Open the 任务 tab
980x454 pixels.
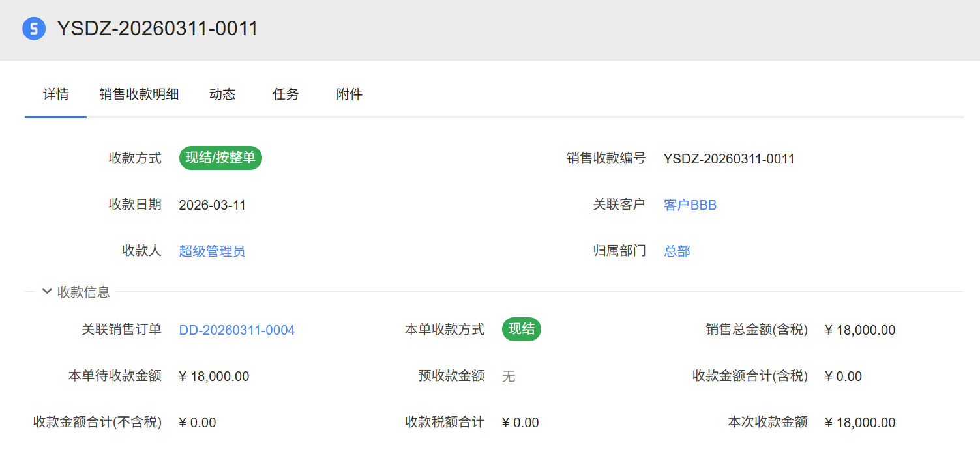point(286,94)
